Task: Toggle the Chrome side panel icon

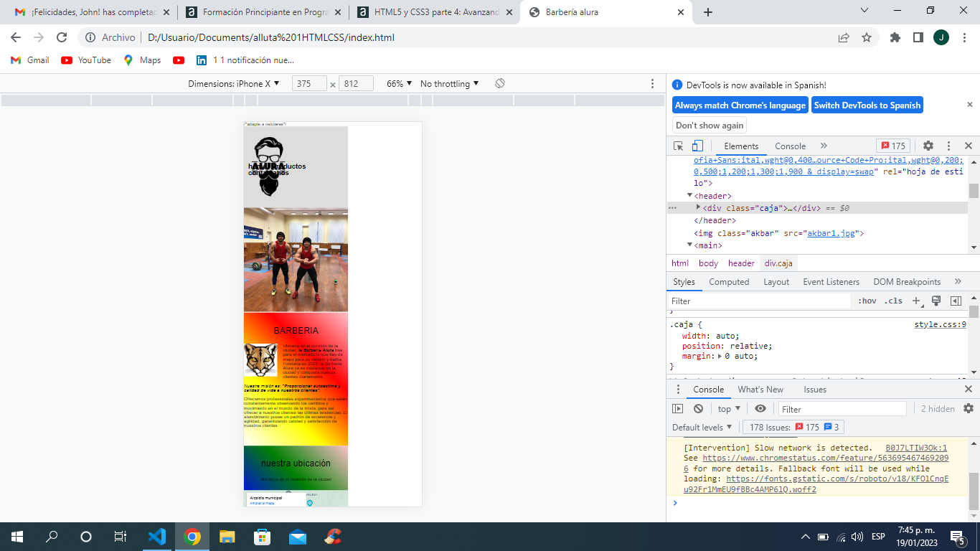Action: pyautogui.click(x=918, y=37)
